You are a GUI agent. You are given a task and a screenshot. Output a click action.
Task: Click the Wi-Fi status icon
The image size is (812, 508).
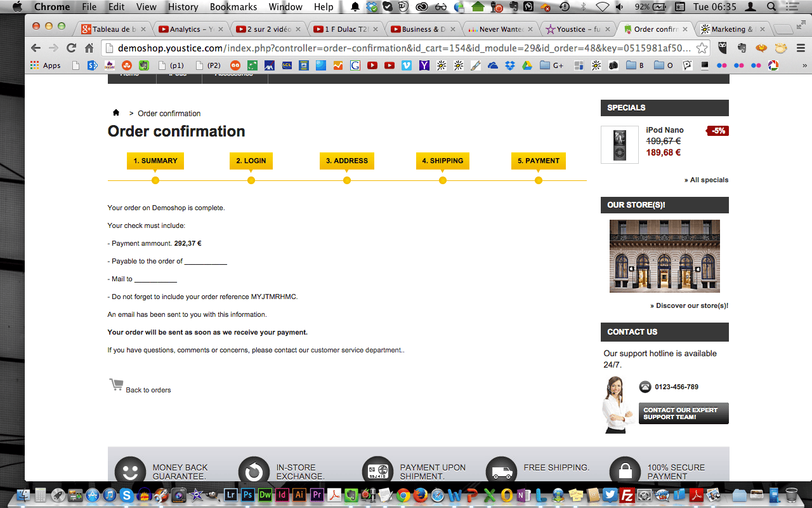tap(602, 7)
